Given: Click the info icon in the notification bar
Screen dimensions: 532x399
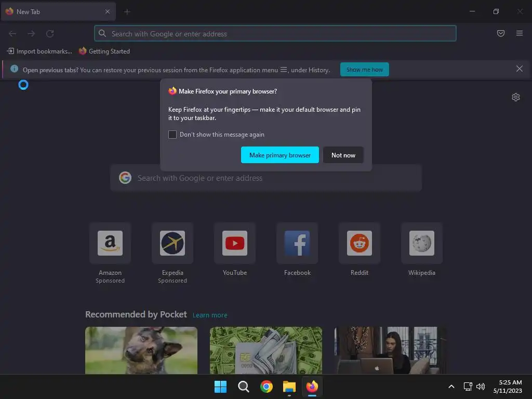Looking at the screenshot, I should coord(14,69).
